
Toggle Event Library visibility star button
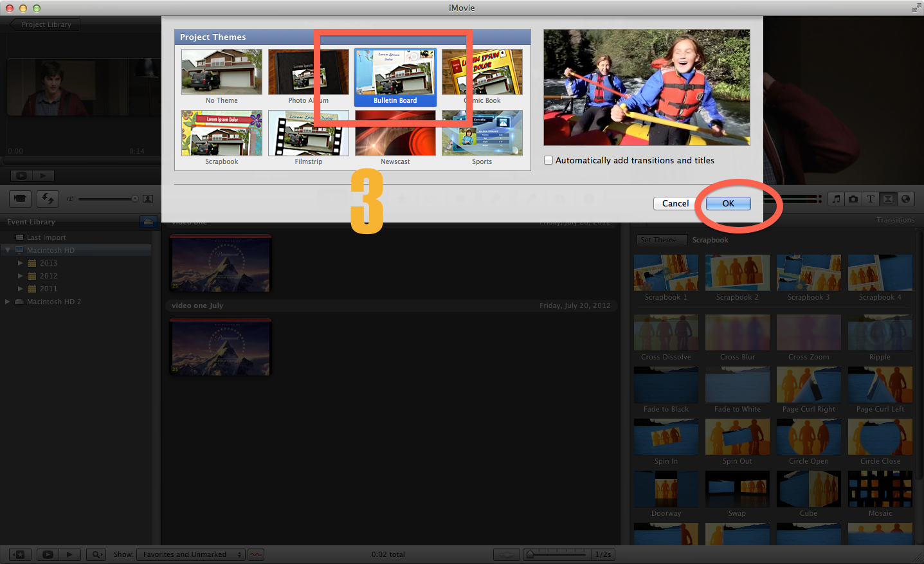click(x=20, y=554)
